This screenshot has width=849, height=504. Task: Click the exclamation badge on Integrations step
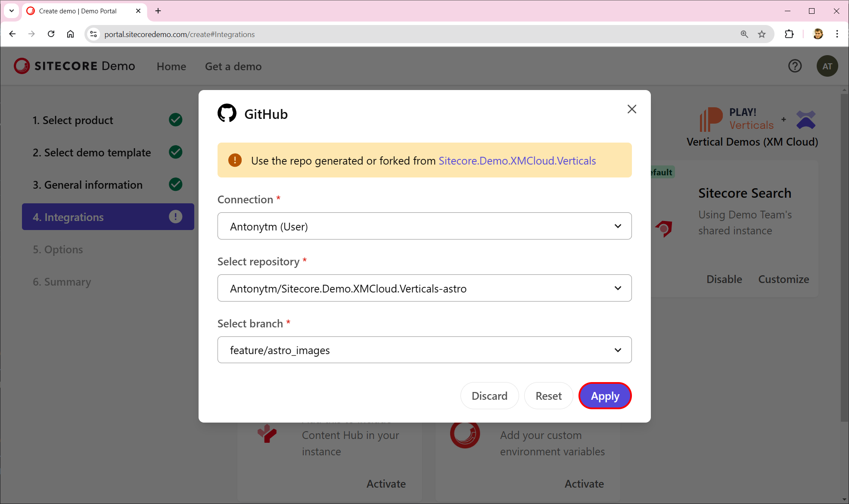click(x=175, y=217)
